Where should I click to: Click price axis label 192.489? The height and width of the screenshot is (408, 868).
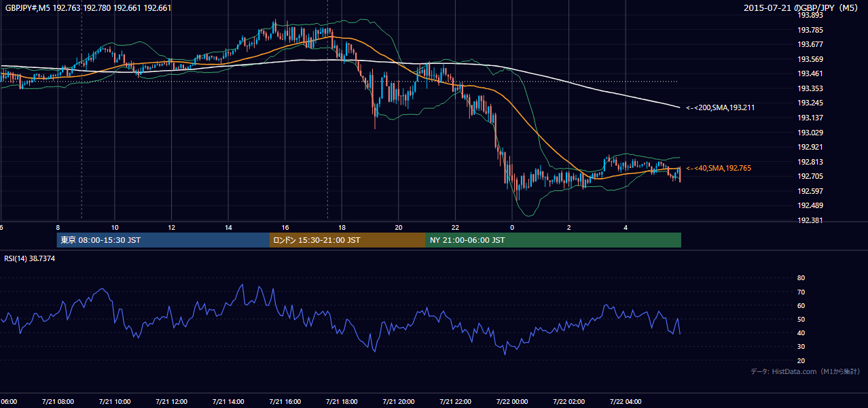pyautogui.click(x=810, y=206)
